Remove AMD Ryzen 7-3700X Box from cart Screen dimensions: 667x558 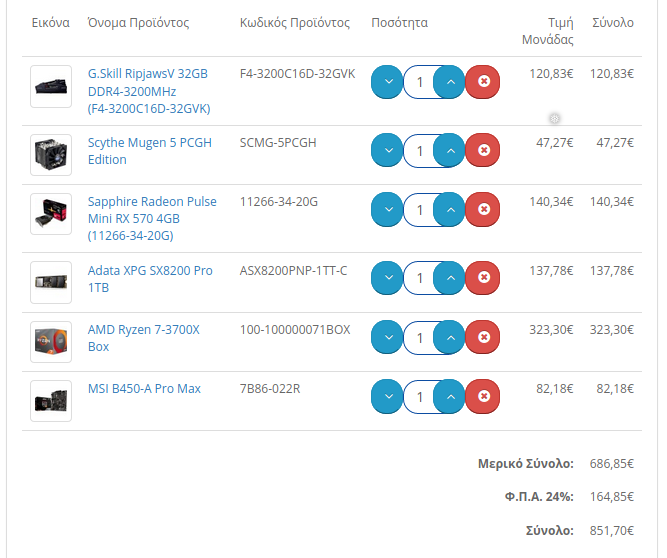point(483,337)
